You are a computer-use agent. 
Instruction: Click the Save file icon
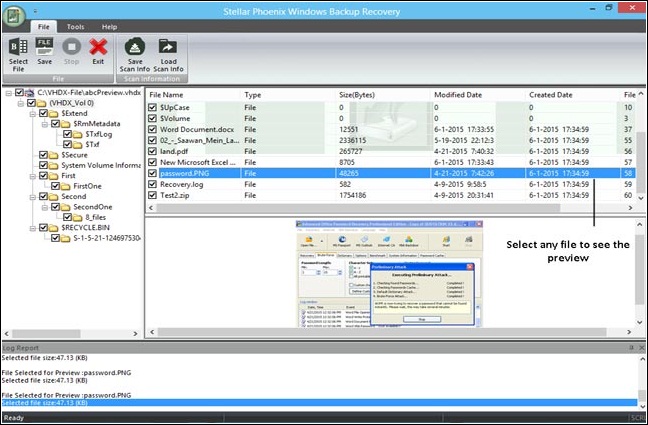44,46
